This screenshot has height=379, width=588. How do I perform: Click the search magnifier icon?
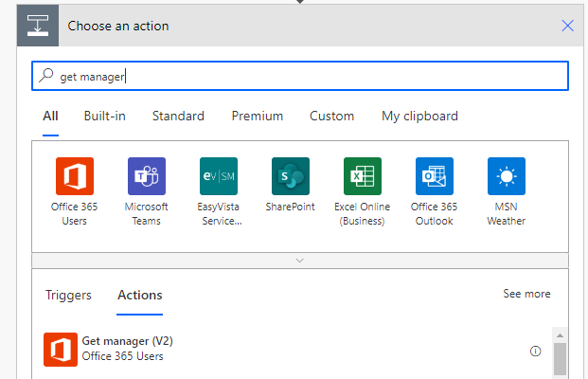(46, 76)
